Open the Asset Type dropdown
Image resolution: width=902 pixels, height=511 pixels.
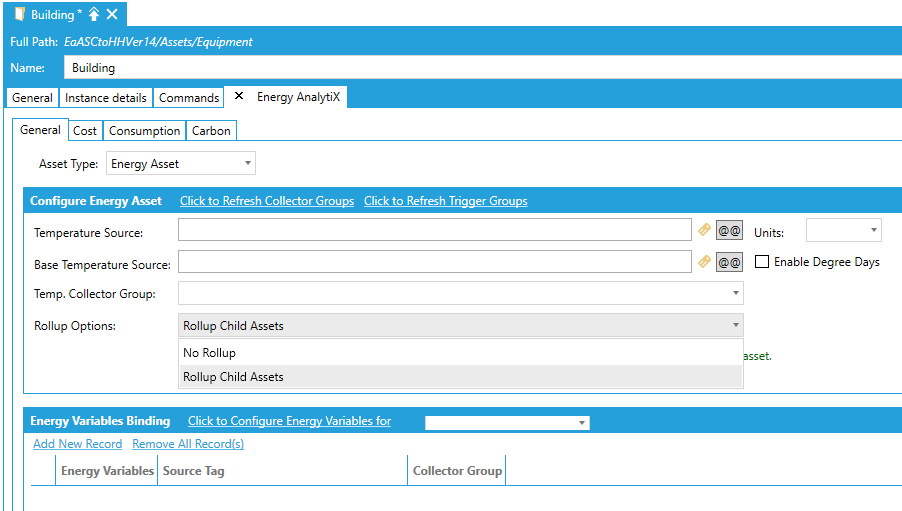point(181,164)
